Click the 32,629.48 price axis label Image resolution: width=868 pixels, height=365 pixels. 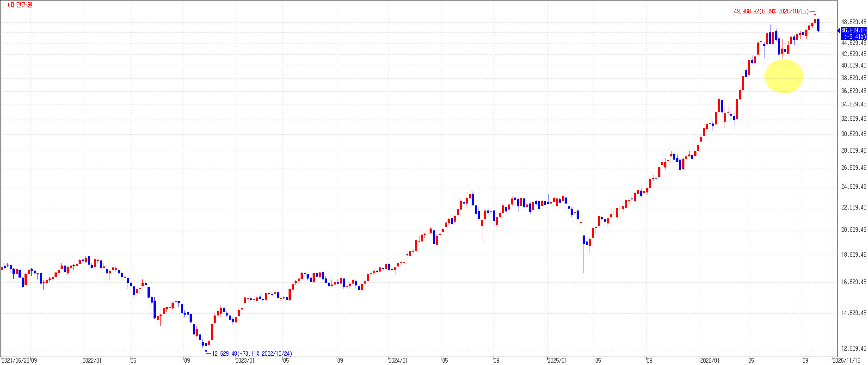point(854,118)
